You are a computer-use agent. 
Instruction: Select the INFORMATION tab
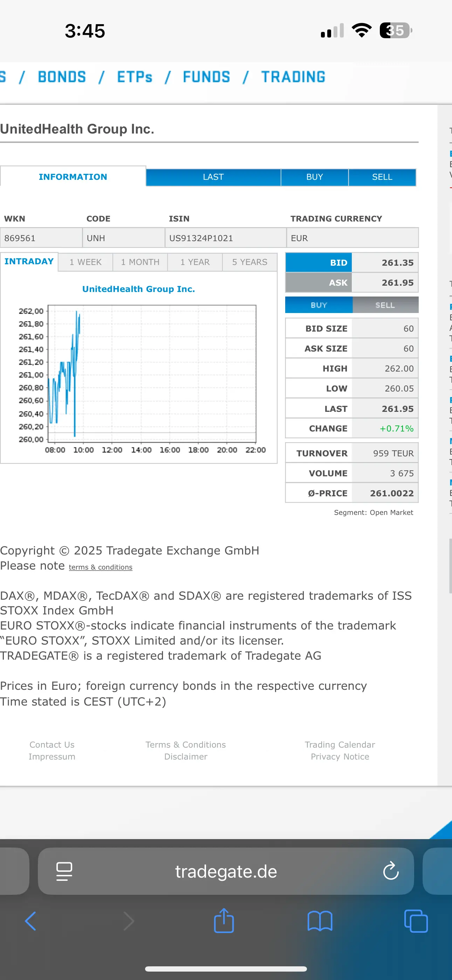point(73,177)
